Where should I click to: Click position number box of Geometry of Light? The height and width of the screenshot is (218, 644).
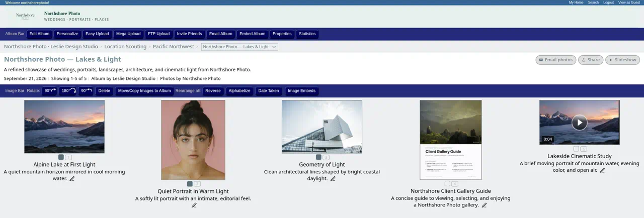326,157
